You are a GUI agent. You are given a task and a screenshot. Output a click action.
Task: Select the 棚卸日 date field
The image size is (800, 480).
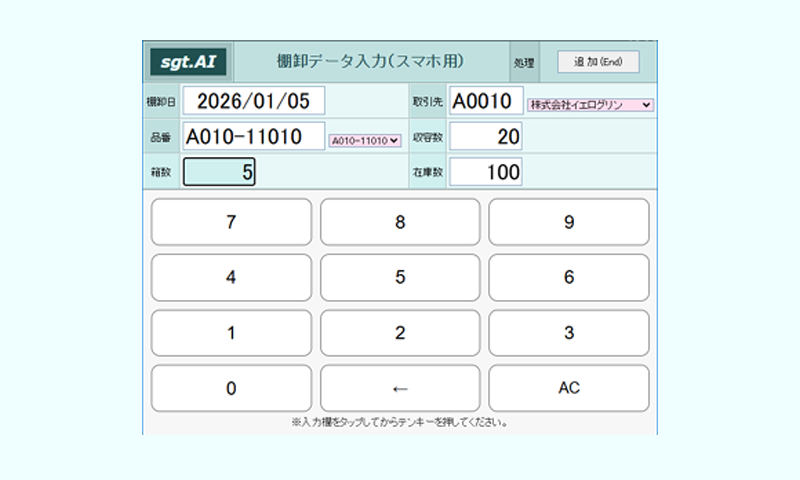pyautogui.click(x=254, y=100)
